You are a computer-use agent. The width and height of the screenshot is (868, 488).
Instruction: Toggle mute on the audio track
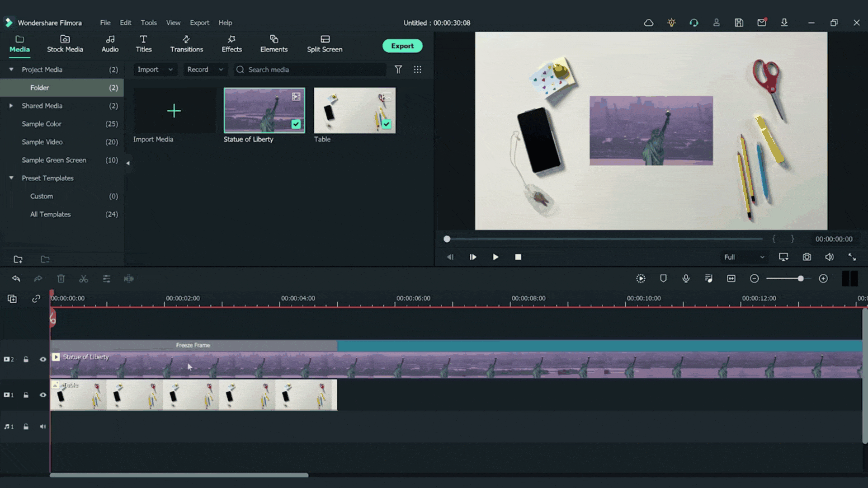pyautogui.click(x=42, y=427)
